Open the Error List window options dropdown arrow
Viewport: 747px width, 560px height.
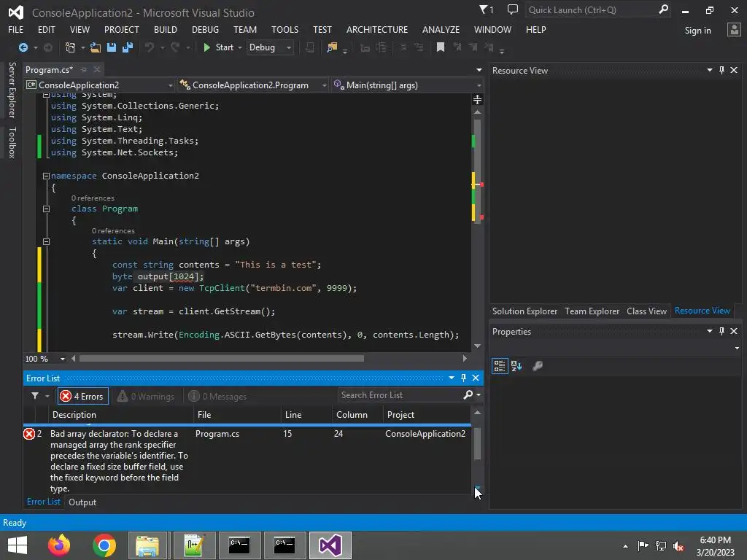coord(451,378)
